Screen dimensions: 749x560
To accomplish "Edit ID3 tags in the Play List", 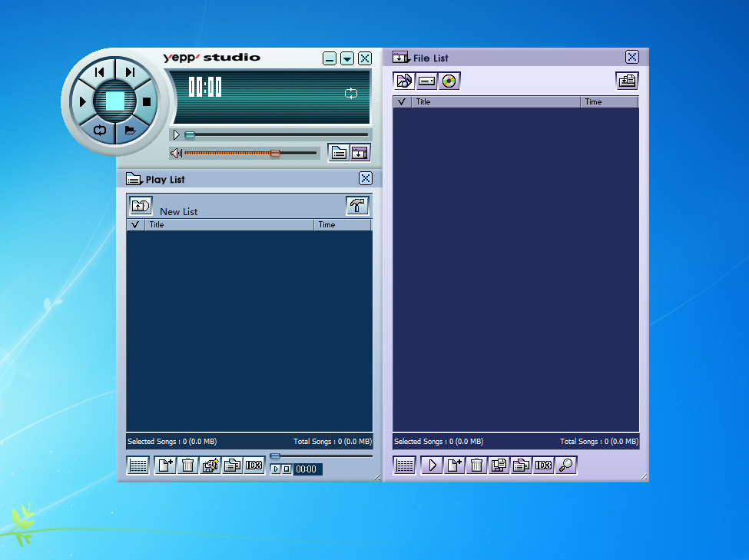I will point(254,466).
